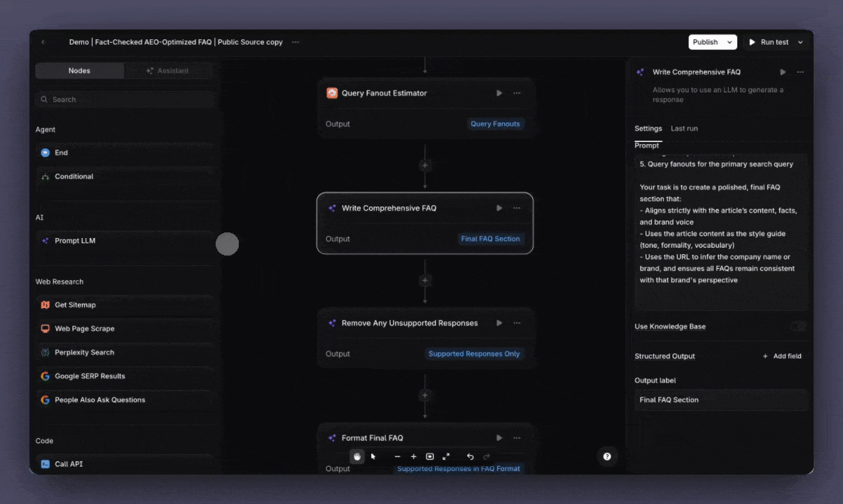This screenshot has width=843, height=504.
Task: Select the Prompt LLM node icon
Action: 46,241
